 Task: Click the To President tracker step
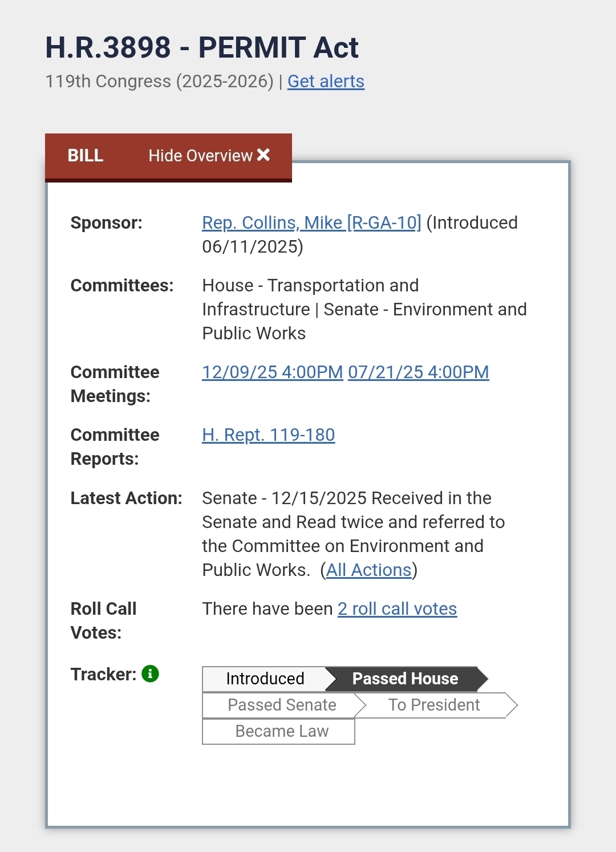point(434,705)
